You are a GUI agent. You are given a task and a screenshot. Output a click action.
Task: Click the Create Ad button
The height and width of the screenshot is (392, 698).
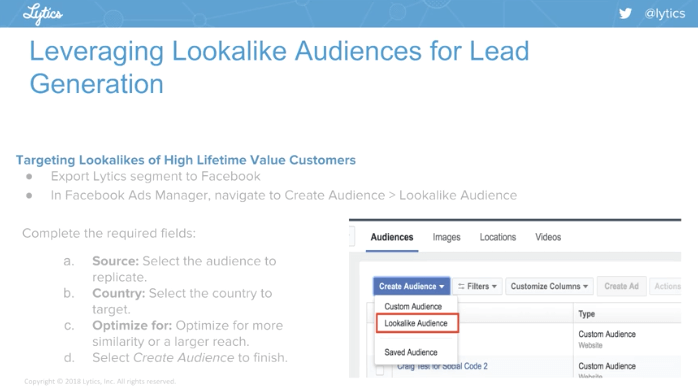point(621,286)
